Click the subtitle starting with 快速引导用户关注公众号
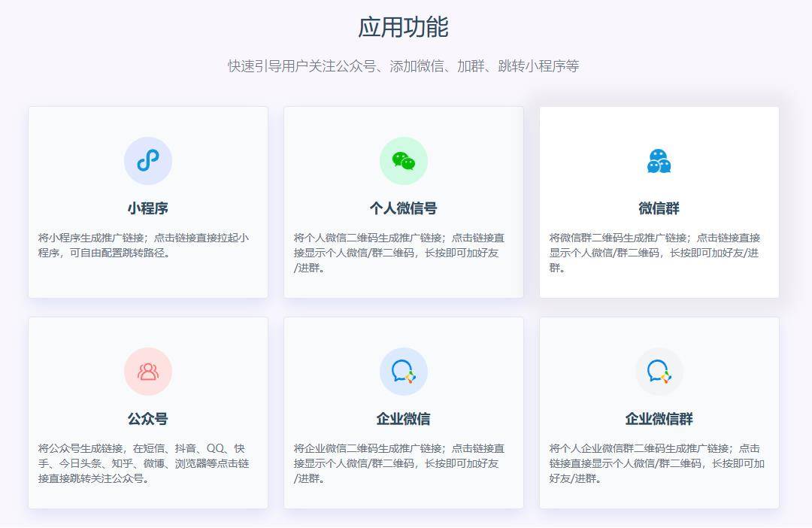This screenshot has width=812, height=528. click(x=404, y=66)
